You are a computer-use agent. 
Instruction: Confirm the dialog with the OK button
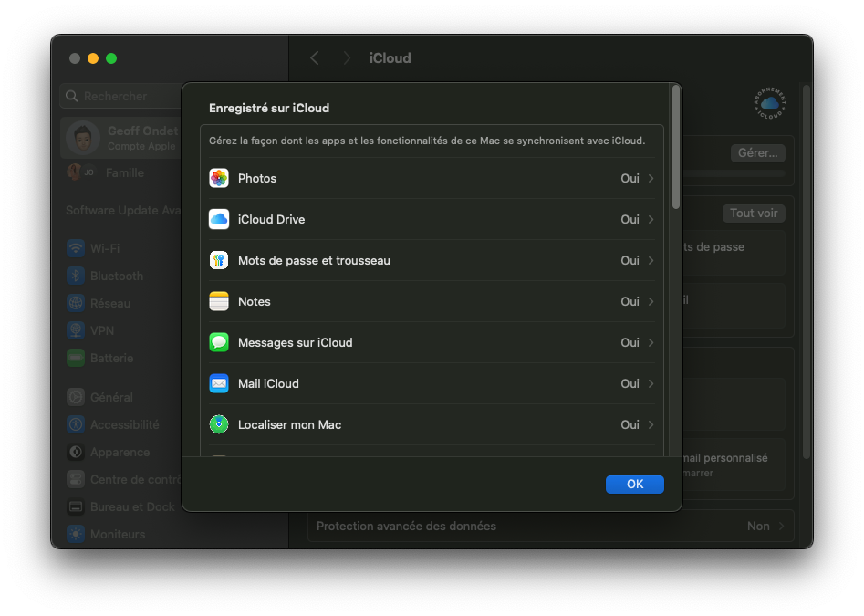tap(635, 484)
